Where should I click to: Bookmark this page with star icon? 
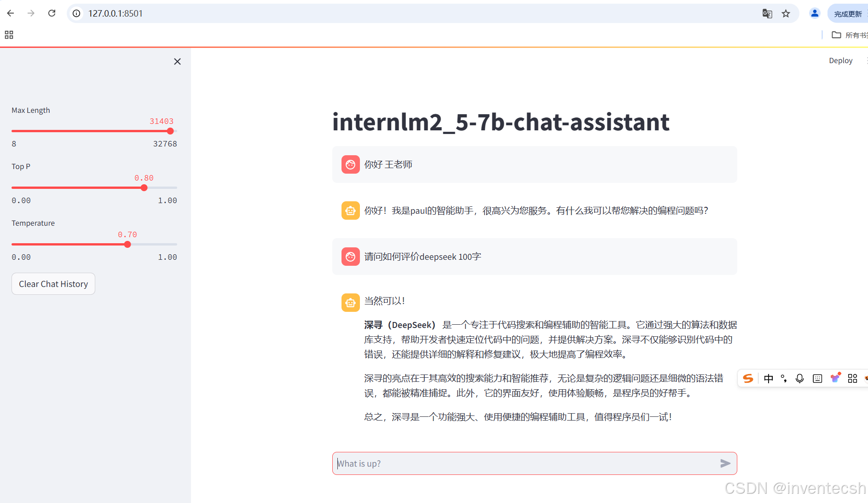click(786, 13)
